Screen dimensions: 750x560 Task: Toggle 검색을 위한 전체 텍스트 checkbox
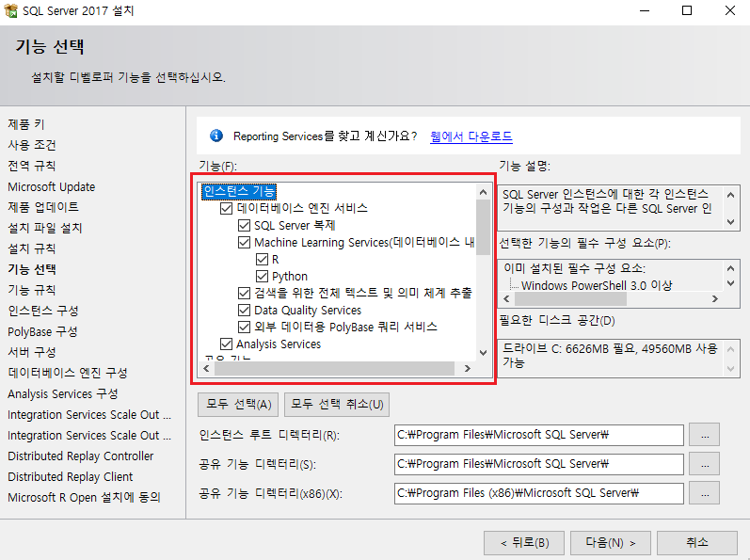point(244,293)
